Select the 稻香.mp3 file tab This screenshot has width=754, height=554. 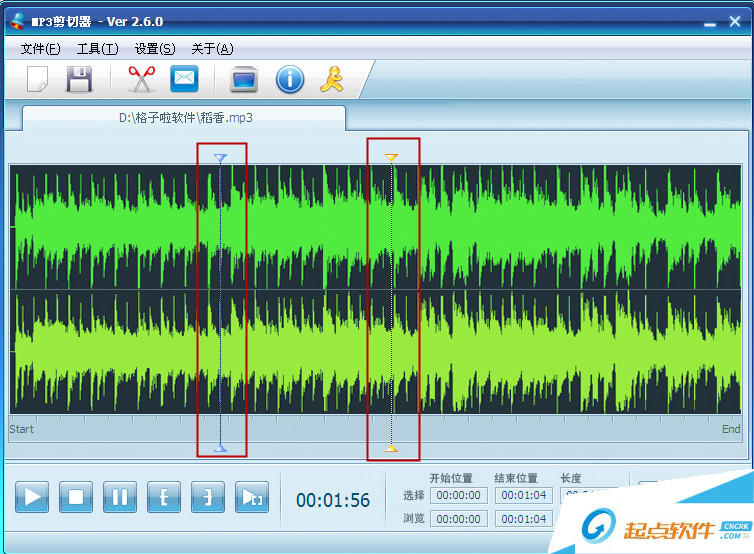[185, 118]
